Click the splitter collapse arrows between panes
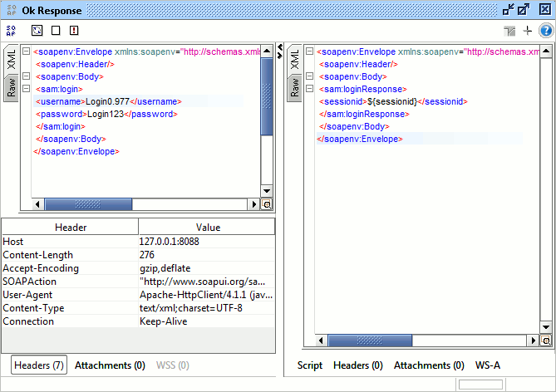 pyautogui.click(x=280, y=51)
